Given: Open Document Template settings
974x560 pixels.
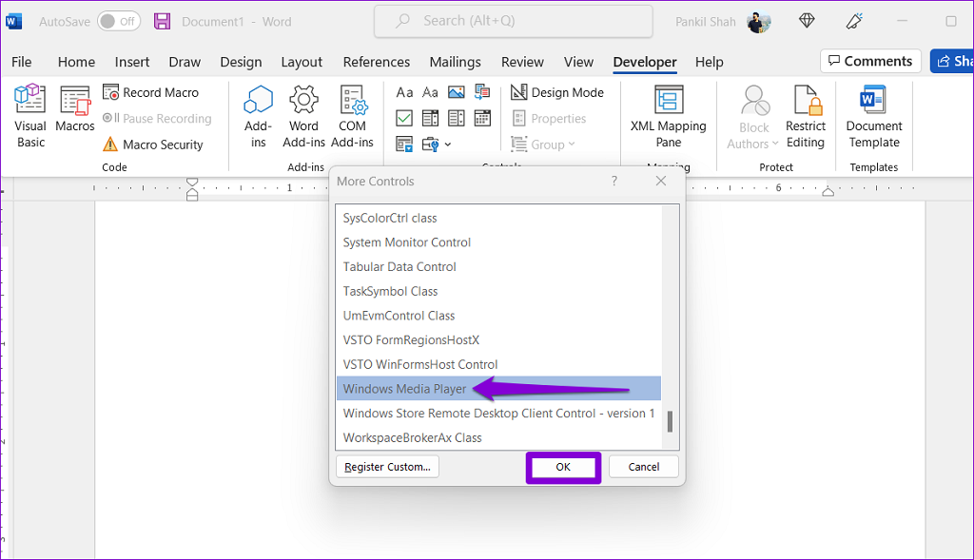Looking at the screenshot, I should tap(873, 116).
